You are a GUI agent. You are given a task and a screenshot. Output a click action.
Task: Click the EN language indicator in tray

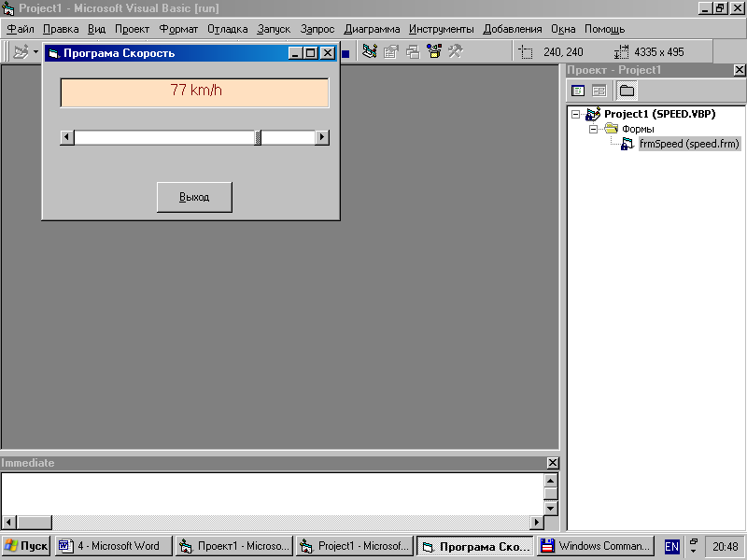click(x=671, y=546)
